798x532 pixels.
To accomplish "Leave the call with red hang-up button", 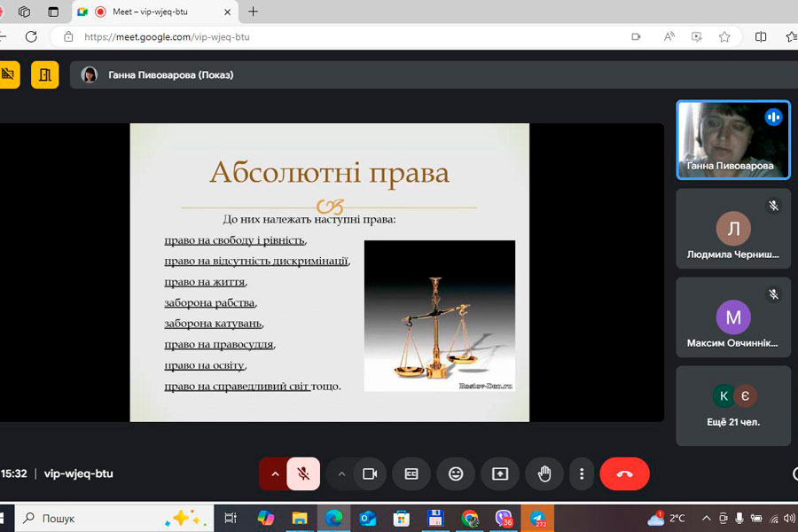I will click(624, 474).
